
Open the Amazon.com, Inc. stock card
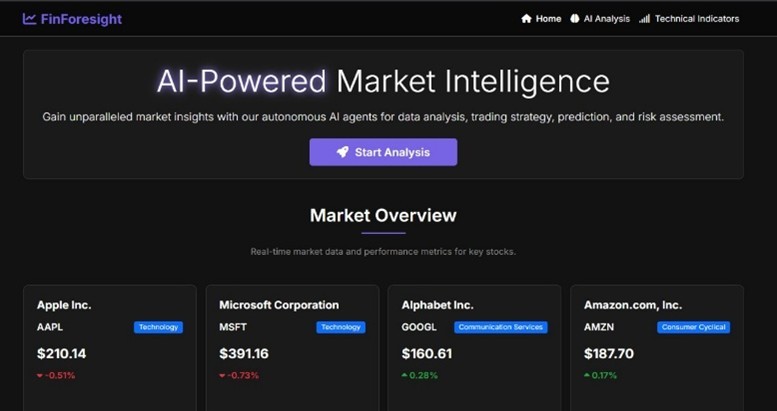[x=657, y=348]
